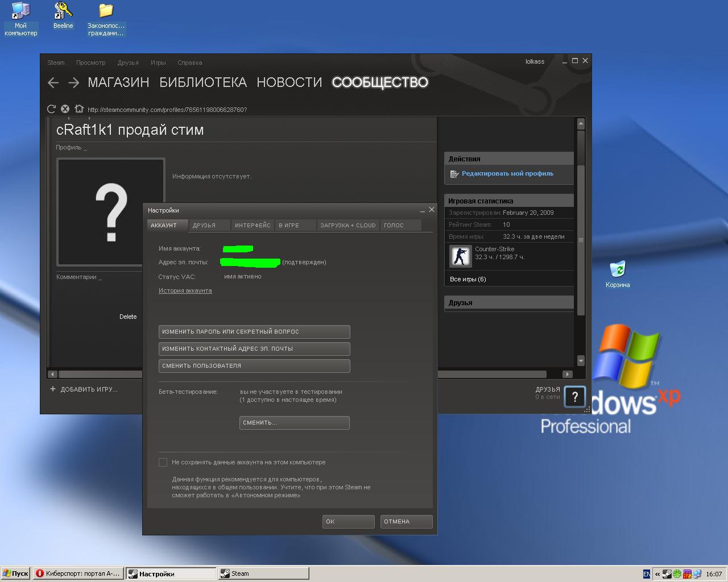Click the lolkass account name

click(x=535, y=61)
